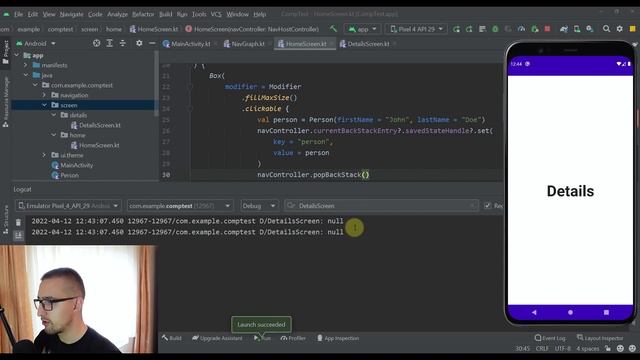Click the Scroll to End logcat icon
Image resolution: width=640 pixels, height=360 pixels.
pyautogui.click(x=18, y=236)
